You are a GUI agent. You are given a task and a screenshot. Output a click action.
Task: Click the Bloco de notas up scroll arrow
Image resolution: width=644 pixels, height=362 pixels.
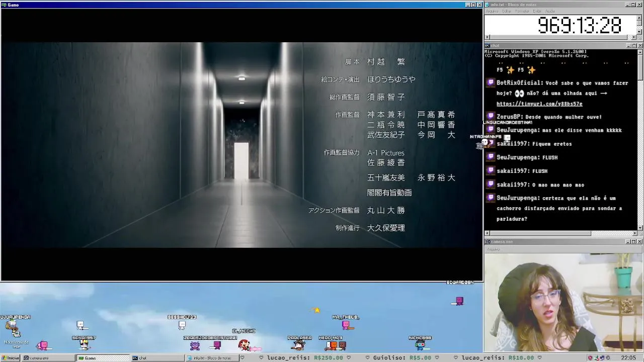point(639,18)
